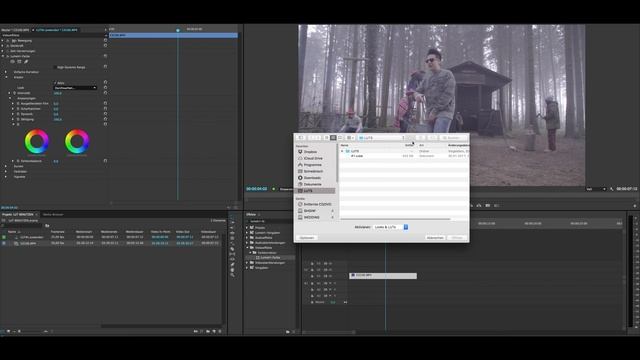Select the rectangle mask tool under Lumetri Farbe
This screenshot has height=360, width=640.
19,62
